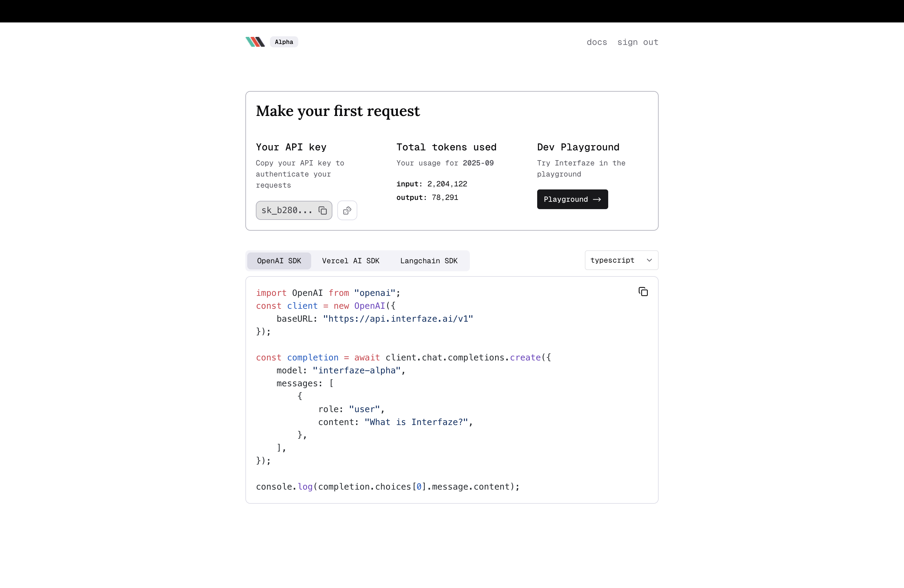Sign out of the account
904x588 pixels.
637,42
